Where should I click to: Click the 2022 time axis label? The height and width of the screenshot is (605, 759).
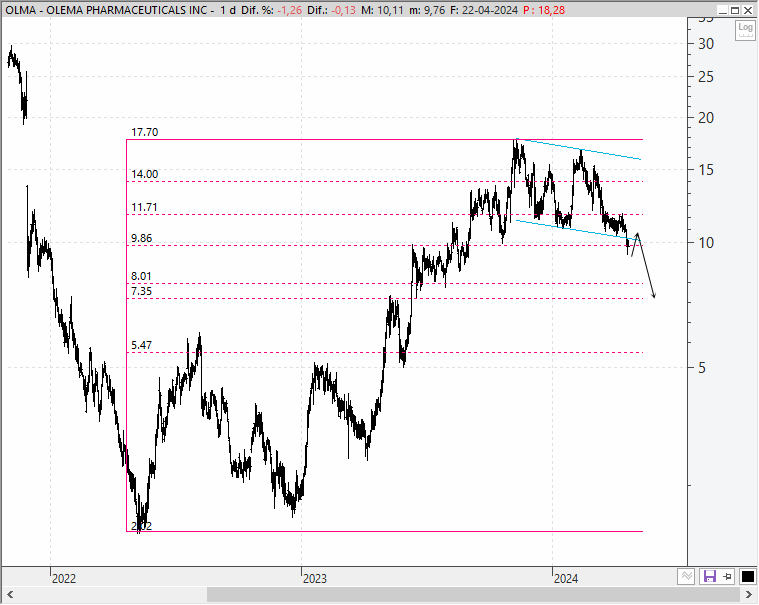pos(64,579)
